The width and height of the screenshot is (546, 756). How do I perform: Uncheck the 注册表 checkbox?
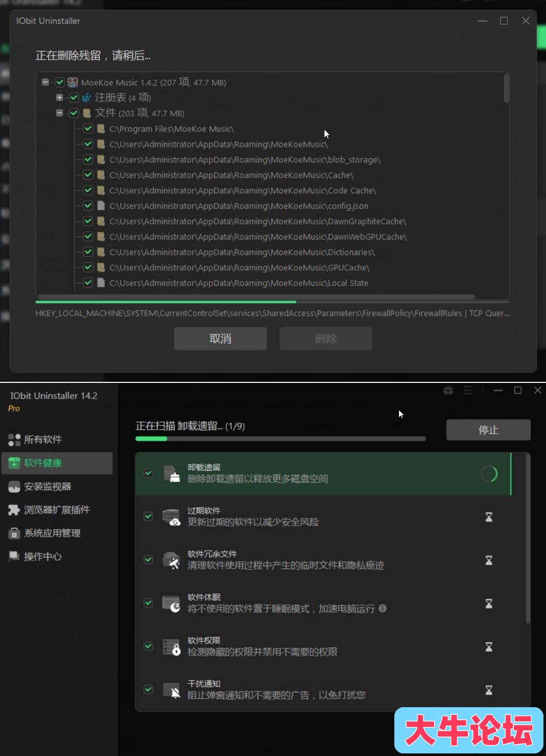tap(74, 98)
